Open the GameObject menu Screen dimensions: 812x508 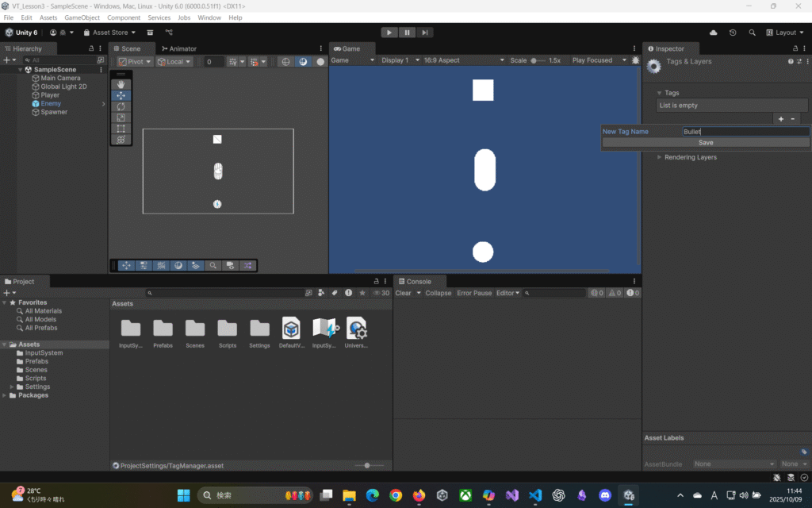click(x=82, y=17)
